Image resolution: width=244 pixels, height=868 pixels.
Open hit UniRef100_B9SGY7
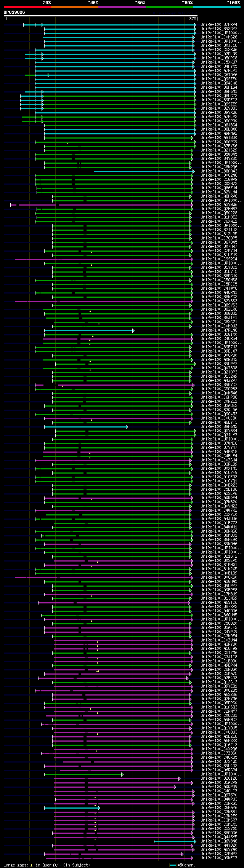pyautogui.click(x=219, y=29)
